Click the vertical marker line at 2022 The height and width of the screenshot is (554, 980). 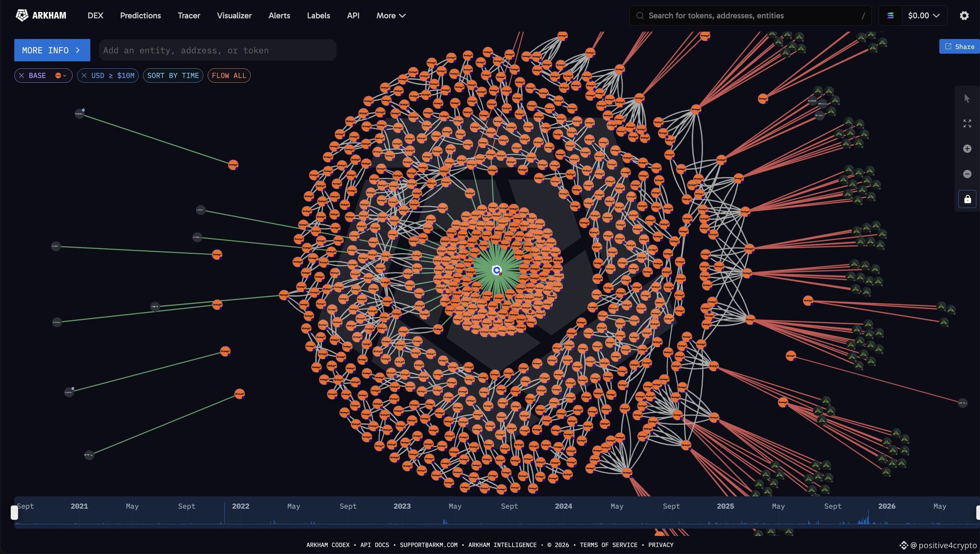pyautogui.click(x=224, y=513)
